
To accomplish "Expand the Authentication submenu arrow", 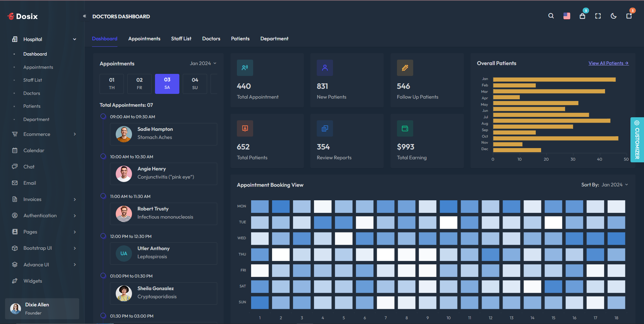I will pos(75,216).
